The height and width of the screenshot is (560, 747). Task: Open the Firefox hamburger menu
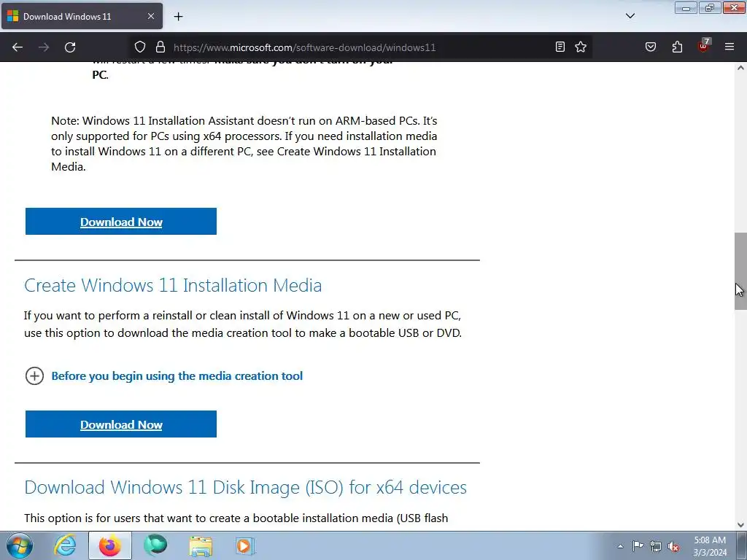coord(729,47)
